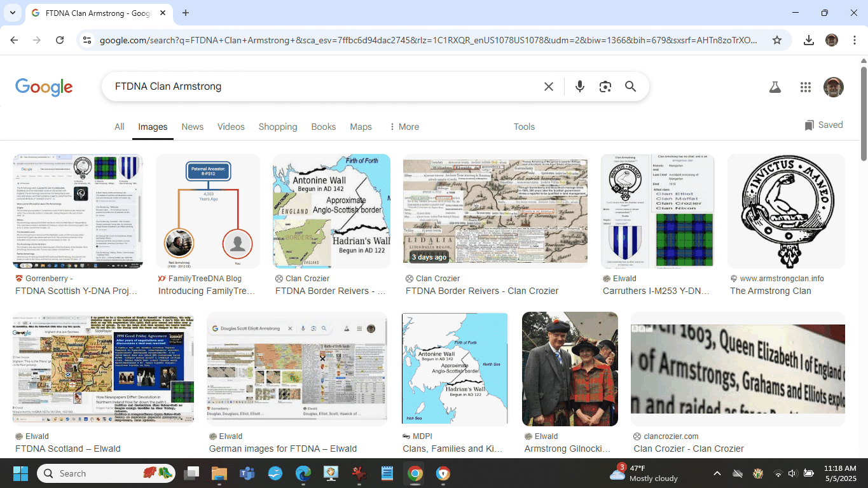Open the FTDNA Scotland – Elwald thumbnail
The width and height of the screenshot is (868, 488).
click(103, 369)
